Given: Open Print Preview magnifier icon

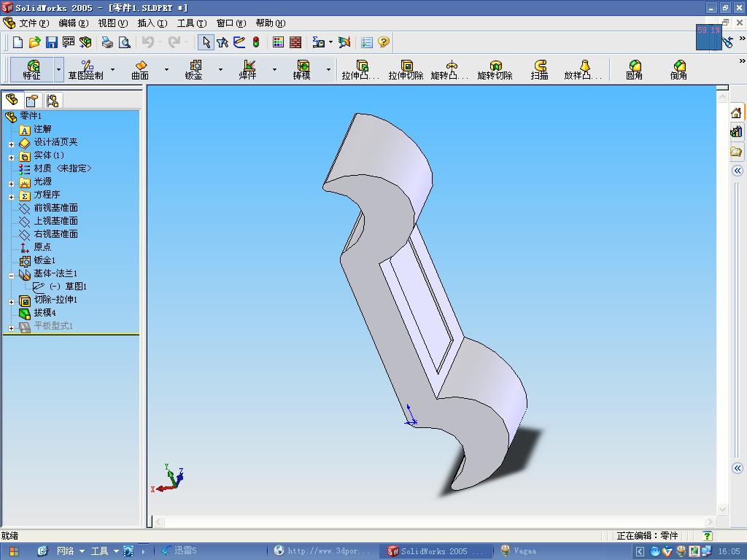Looking at the screenshot, I should 124,42.
